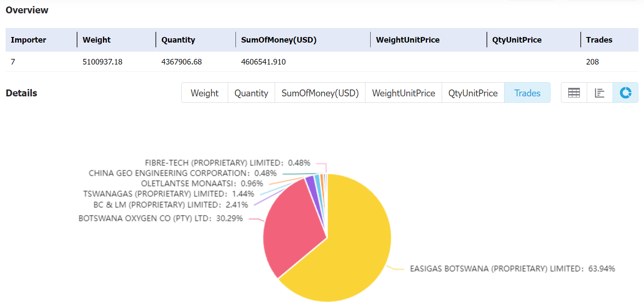Switch to QtyUnitPrice details tab
The height and width of the screenshot is (308, 644).
[473, 93]
